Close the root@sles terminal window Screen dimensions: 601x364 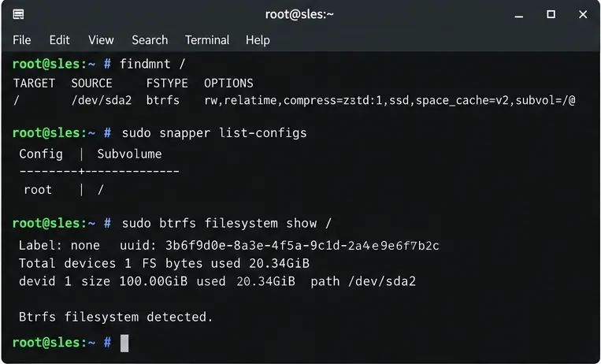583,14
